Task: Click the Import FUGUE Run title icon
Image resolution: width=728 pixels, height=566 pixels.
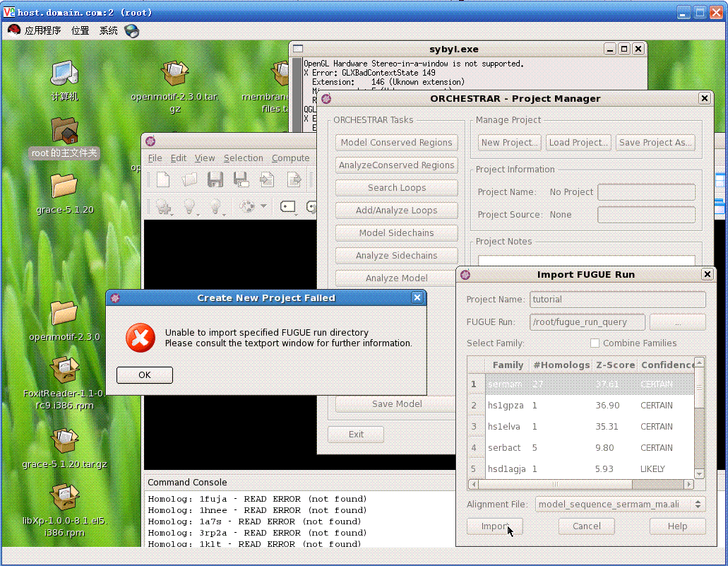Action: click(465, 275)
